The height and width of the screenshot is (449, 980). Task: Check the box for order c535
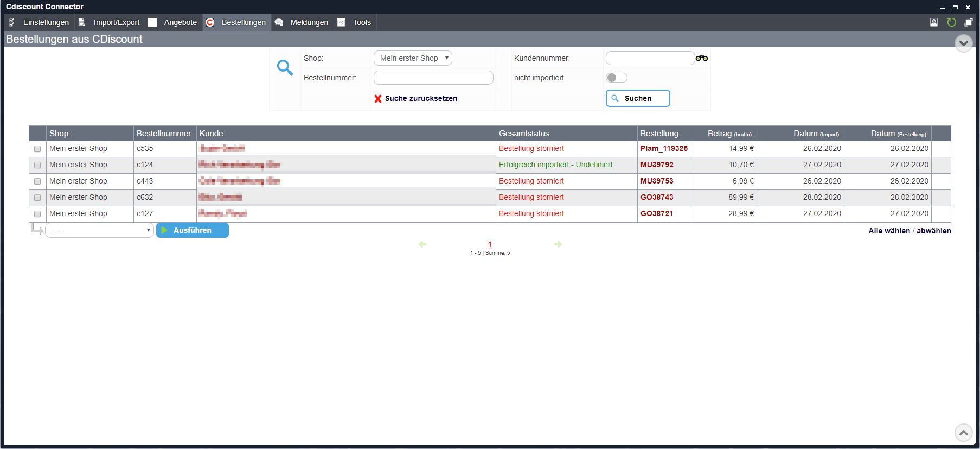pyautogui.click(x=37, y=149)
